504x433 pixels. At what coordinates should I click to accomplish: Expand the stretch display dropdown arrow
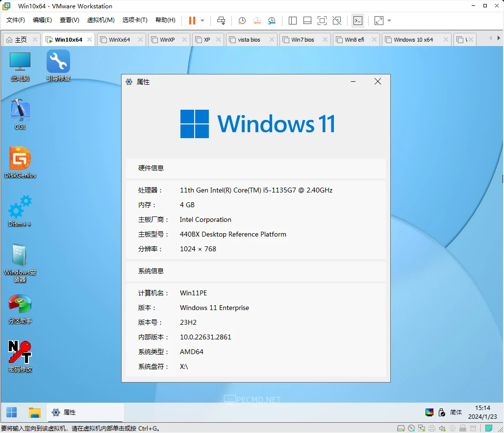tap(389, 21)
